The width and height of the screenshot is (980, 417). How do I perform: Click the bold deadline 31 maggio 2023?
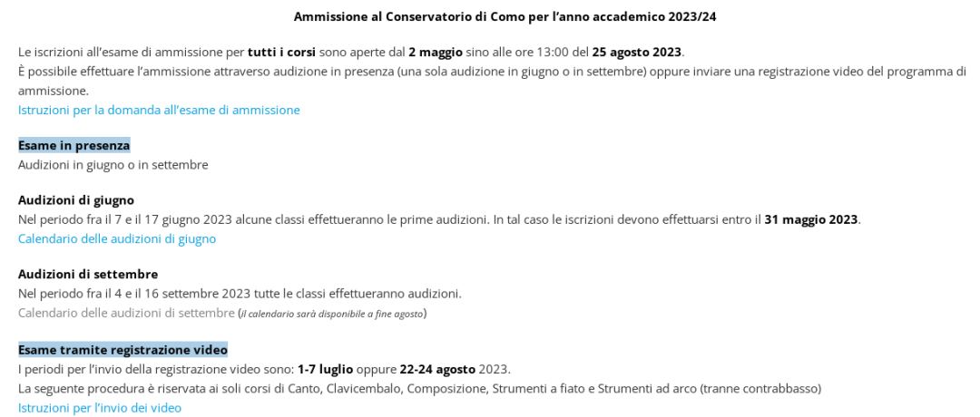coord(811,219)
